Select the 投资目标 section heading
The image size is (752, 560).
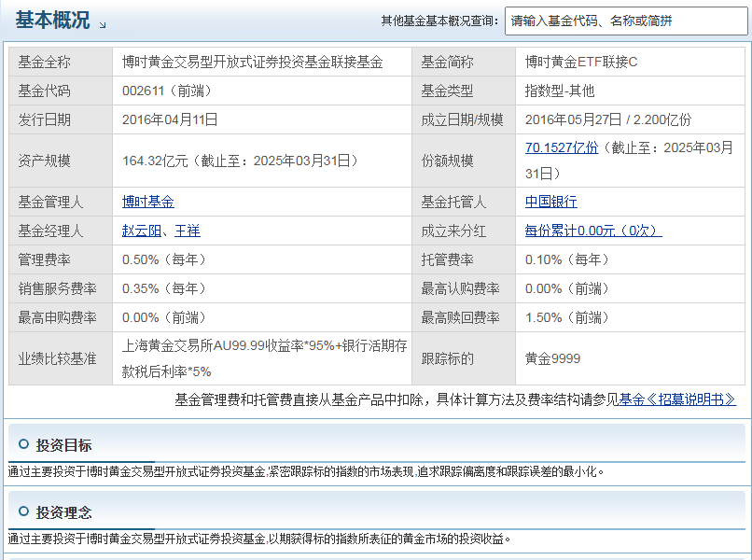(x=63, y=445)
